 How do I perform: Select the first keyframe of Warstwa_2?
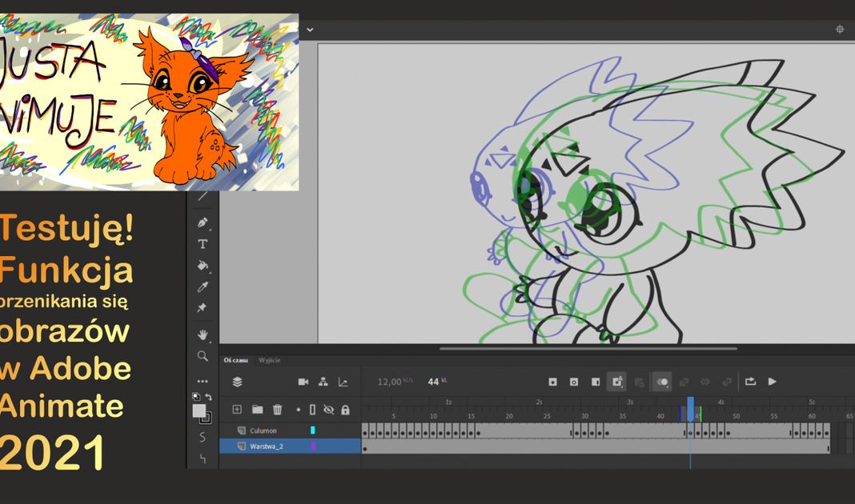pyautogui.click(x=365, y=449)
